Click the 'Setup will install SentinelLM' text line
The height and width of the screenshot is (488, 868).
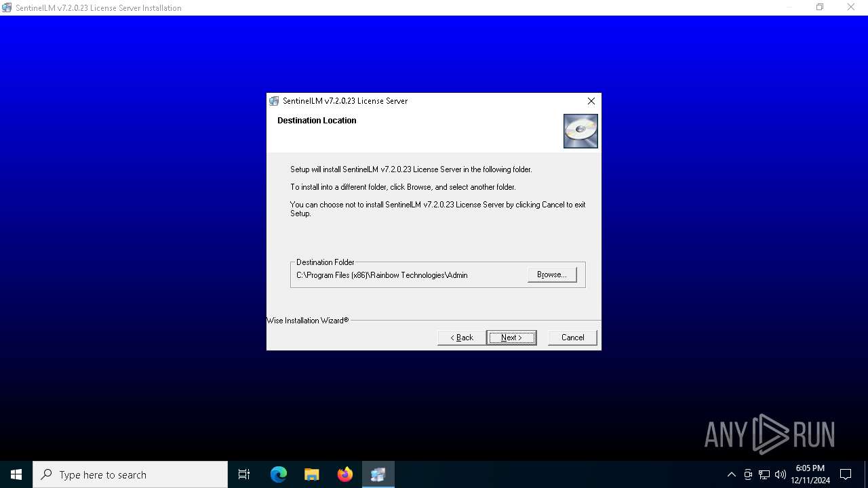pos(411,169)
